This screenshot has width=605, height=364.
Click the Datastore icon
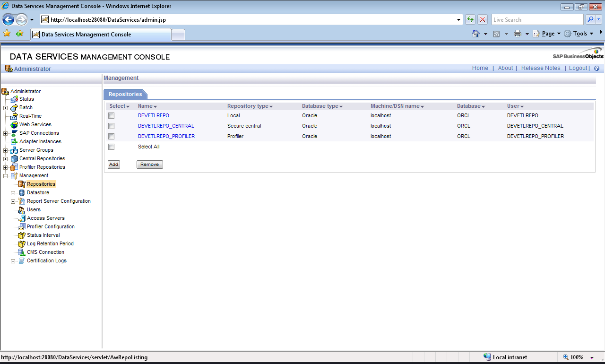[22, 193]
